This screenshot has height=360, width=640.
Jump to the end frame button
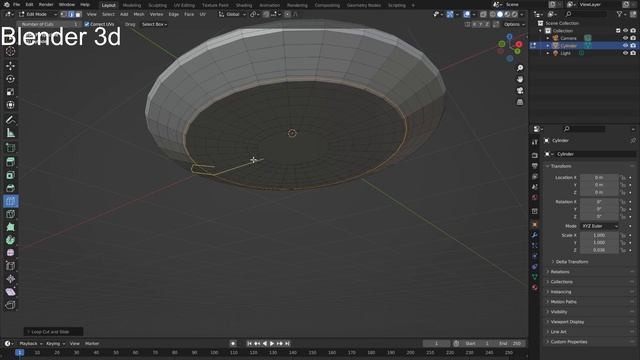[x=287, y=344]
